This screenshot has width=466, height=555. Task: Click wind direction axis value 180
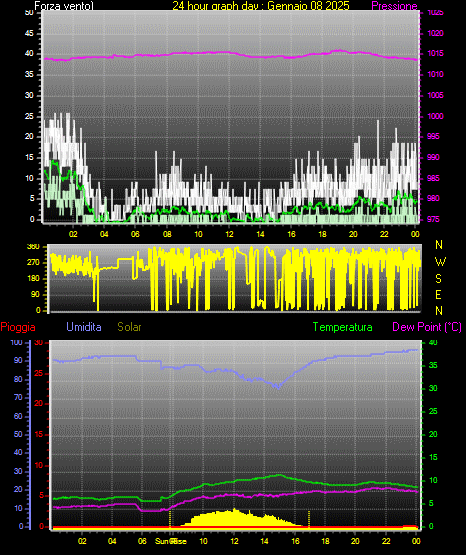pos(33,279)
